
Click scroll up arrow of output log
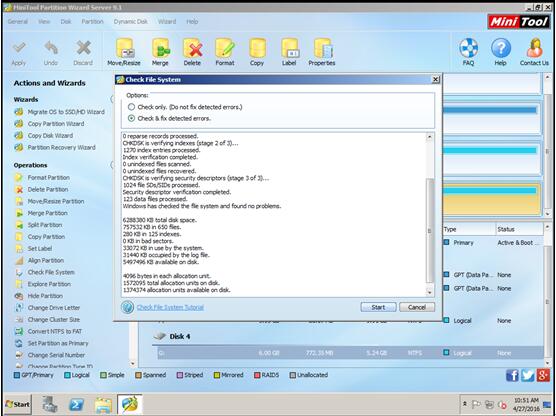[430, 137]
